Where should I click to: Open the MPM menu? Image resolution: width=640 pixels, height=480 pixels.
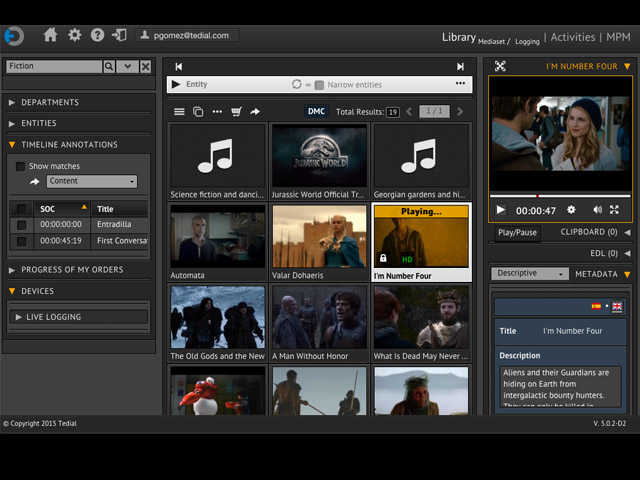[618, 37]
